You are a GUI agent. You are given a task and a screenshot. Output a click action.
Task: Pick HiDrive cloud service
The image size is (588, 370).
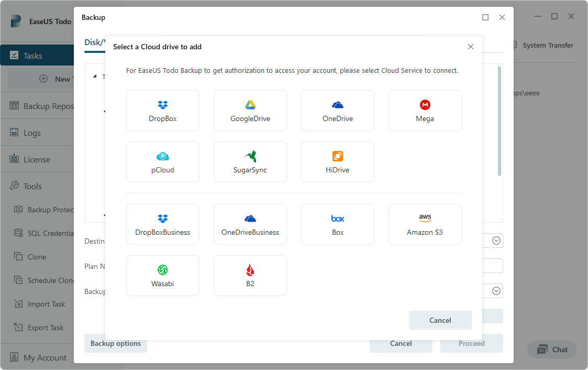pos(338,162)
